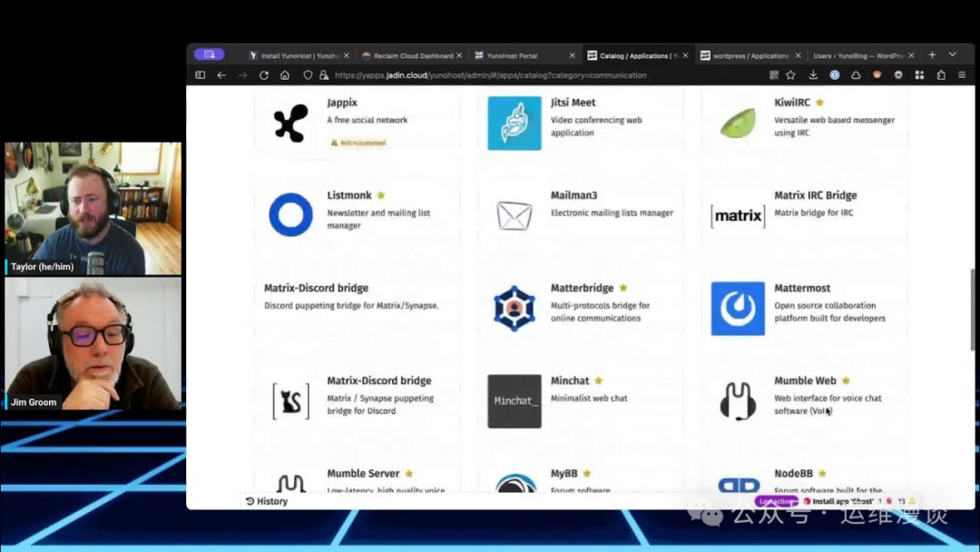Click 'Electronic mailing lists manager' description
The image size is (980, 552).
612,213
